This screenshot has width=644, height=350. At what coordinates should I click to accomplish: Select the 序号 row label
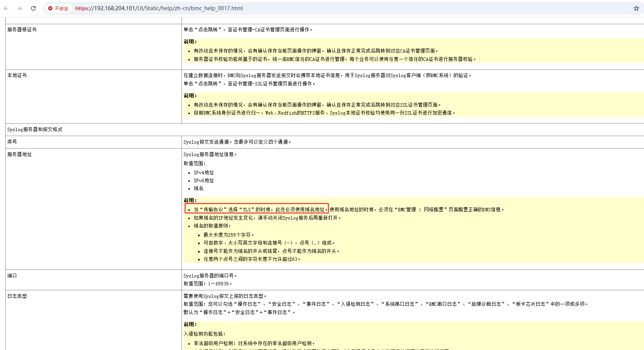(12, 142)
